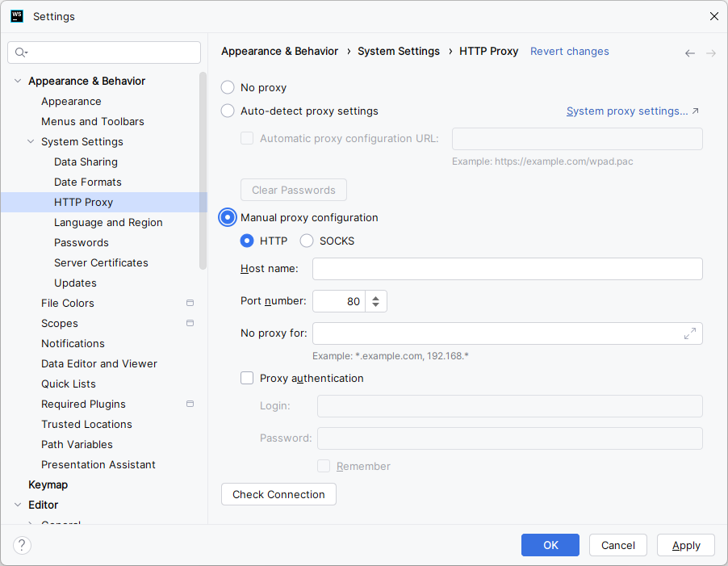Close the Settings dialog

[x=714, y=16]
